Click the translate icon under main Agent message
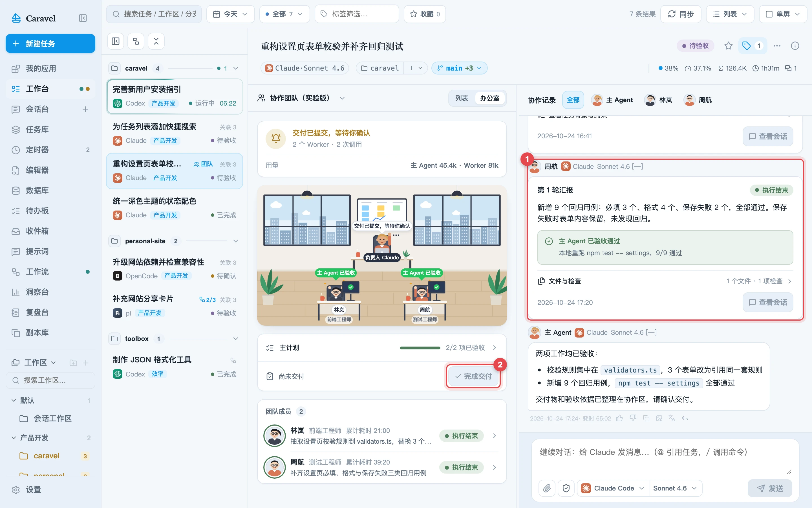 [x=672, y=418]
